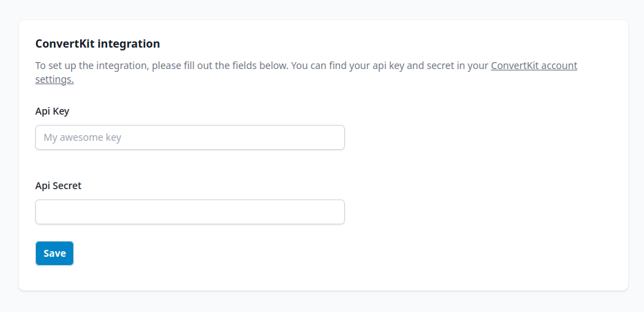Screen dimensions: 644x312
Task: Click empty white space beside the Save button
Action: click(x=207, y=253)
